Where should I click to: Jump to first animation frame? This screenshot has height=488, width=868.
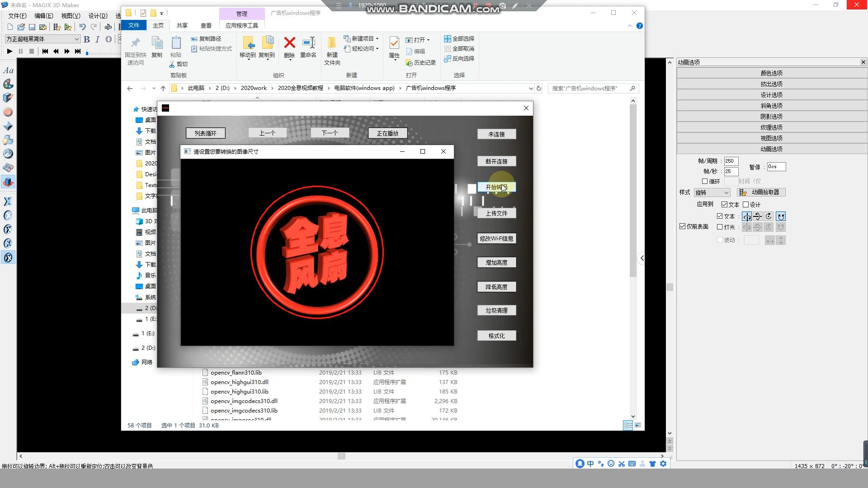45,52
